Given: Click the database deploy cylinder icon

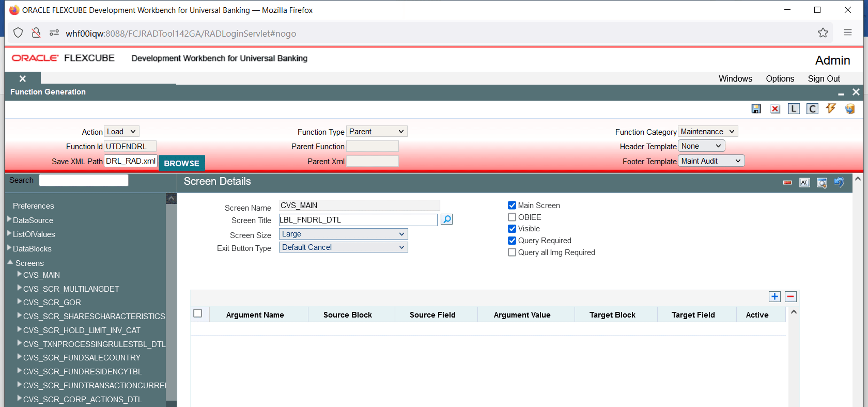Looking at the screenshot, I should coord(849,109).
